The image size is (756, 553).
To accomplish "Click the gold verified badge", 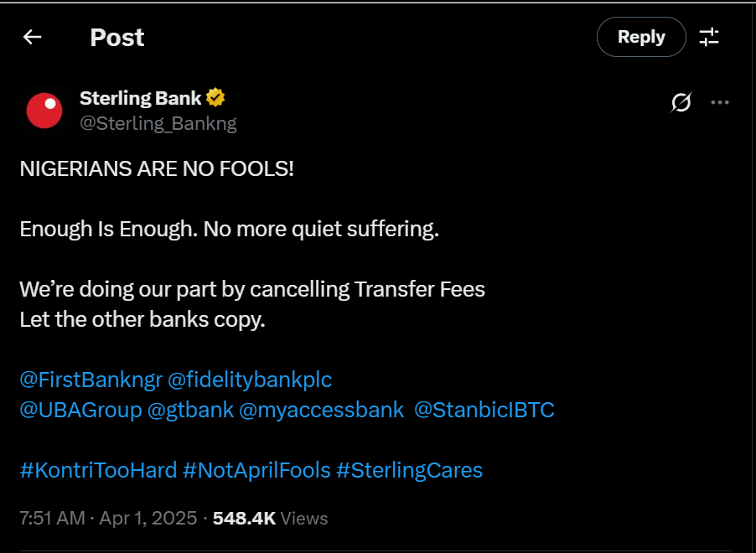I will coord(215,98).
